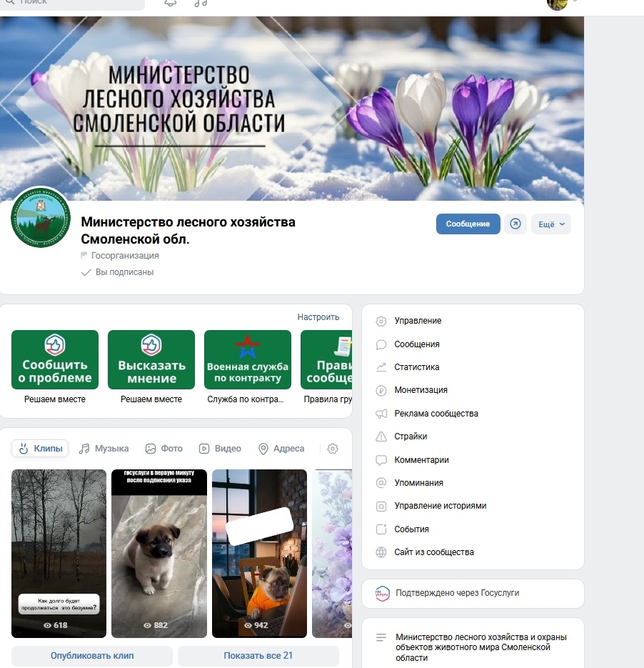
Task: Click the share arrow icon beside Сообщение
Action: (x=515, y=224)
